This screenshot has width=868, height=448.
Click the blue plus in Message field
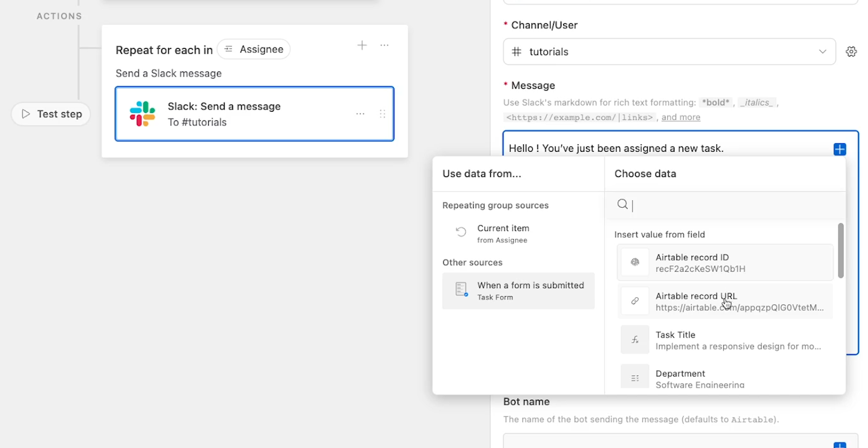point(840,149)
